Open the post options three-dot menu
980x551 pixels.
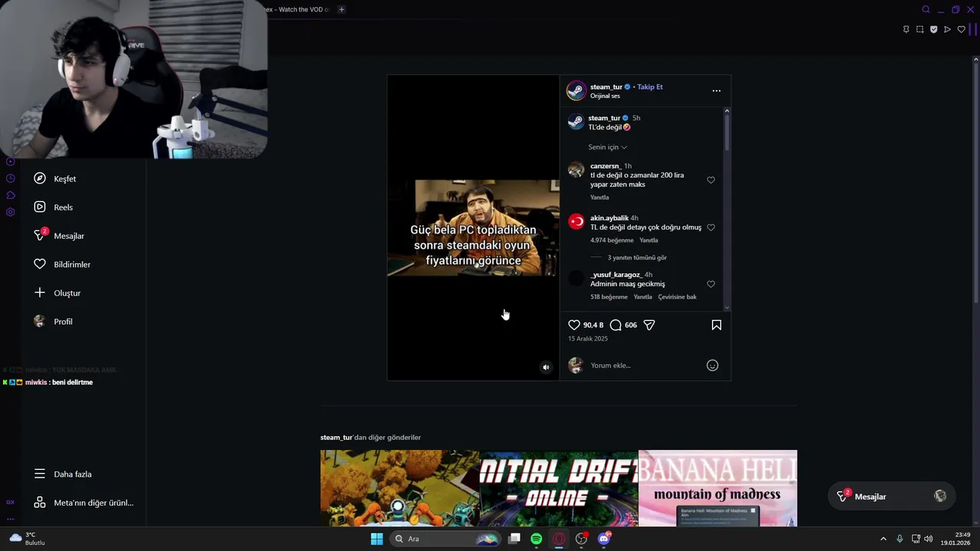coord(717,90)
